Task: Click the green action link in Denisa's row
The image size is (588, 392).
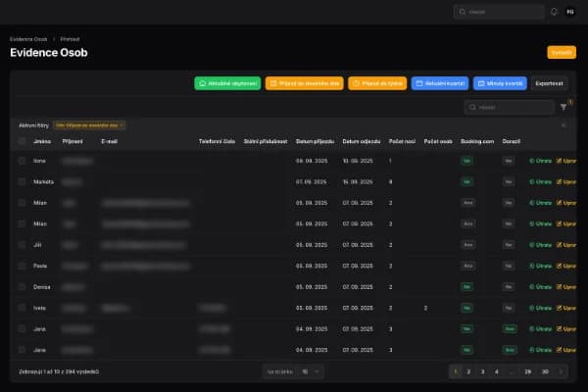Action: point(540,286)
